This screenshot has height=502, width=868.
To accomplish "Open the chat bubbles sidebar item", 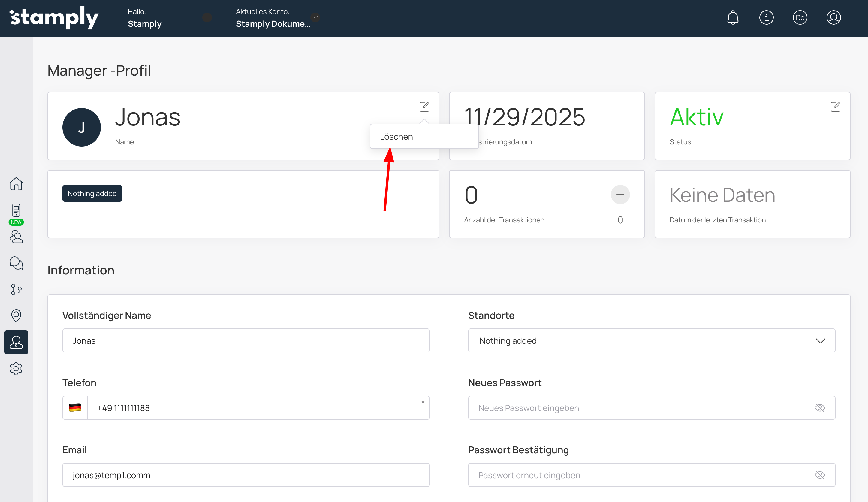I will pyautogui.click(x=16, y=263).
